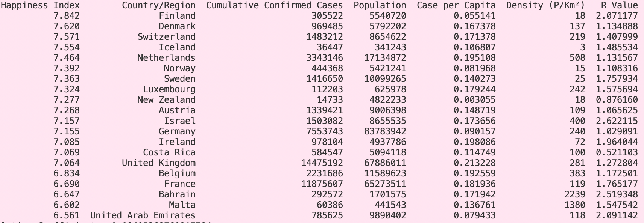Click United Kingdom's cumulative cases 14475192
The height and width of the screenshot is (223, 644).
pyautogui.click(x=322, y=163)
